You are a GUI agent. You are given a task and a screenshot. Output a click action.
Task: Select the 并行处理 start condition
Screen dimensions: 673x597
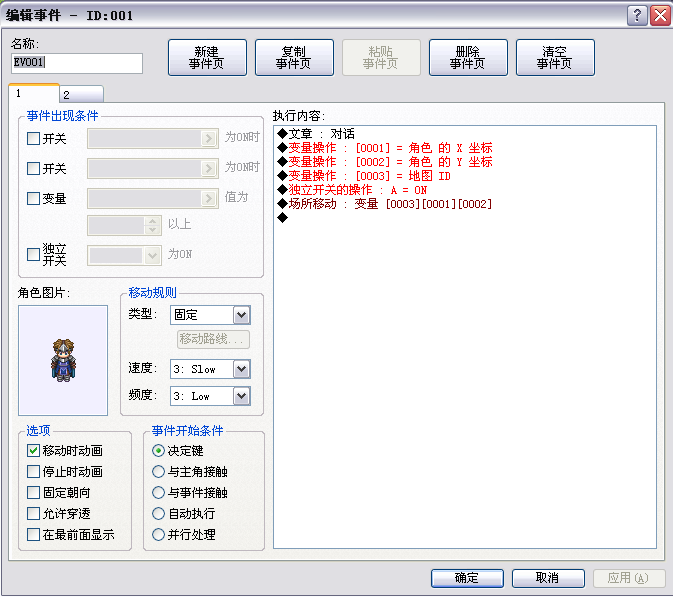click(158, 534)
